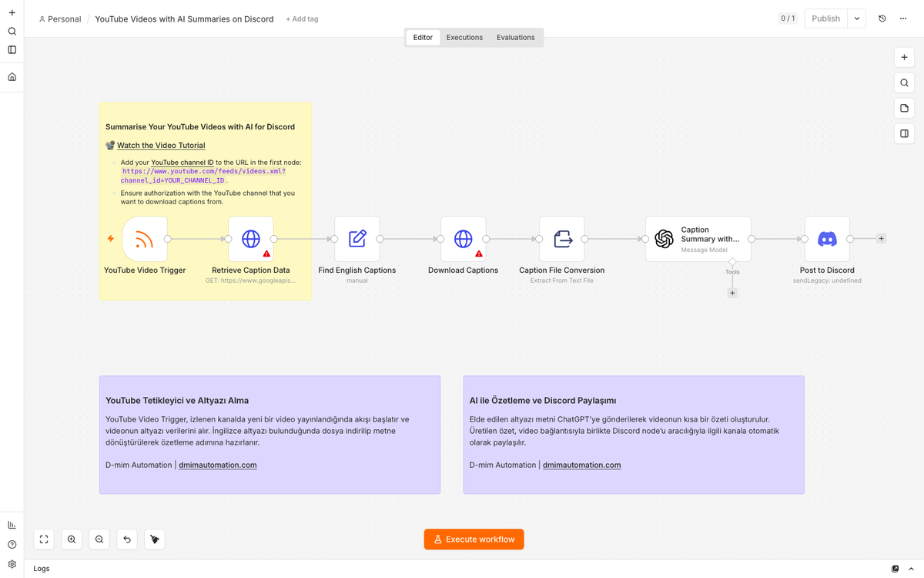Switch to the Executions tab
The height and width of the screenshot is (578, 924).
[464, 37]
